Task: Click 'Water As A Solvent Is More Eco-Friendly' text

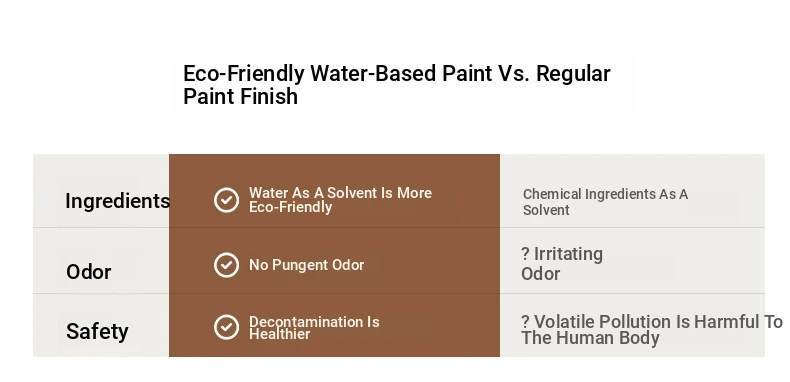Action: pos(340,200)
